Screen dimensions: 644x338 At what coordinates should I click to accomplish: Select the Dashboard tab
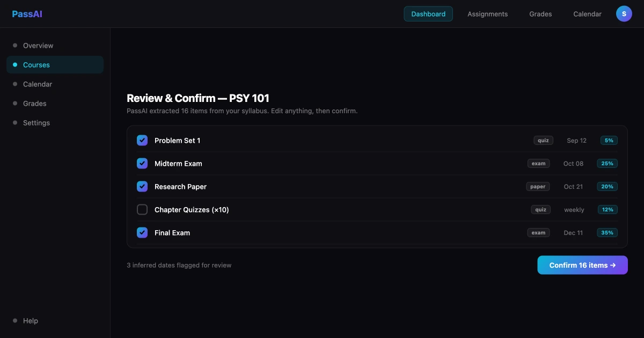[x=428, y=14]
